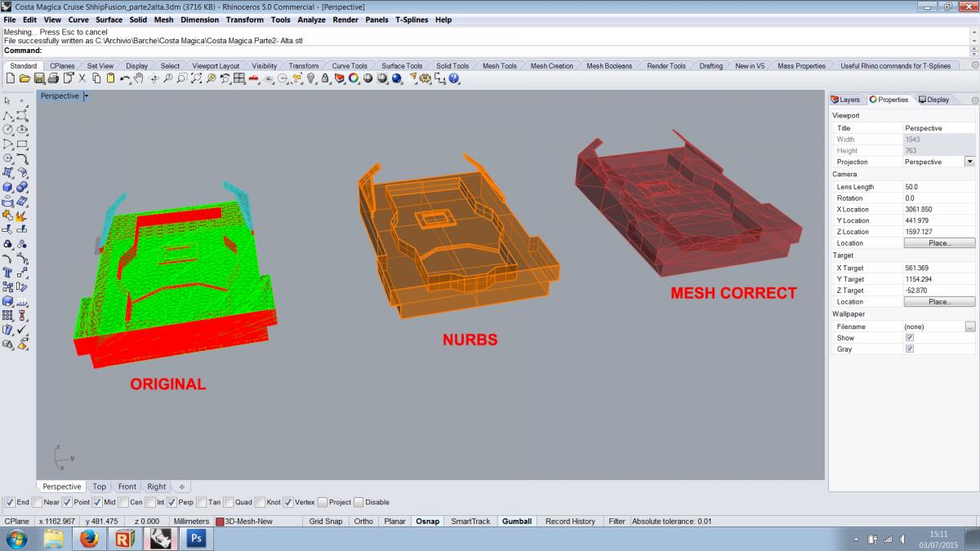Click the Camera Location Place button
The height and width of the screenshot is (551, 980).
(939, 243)
